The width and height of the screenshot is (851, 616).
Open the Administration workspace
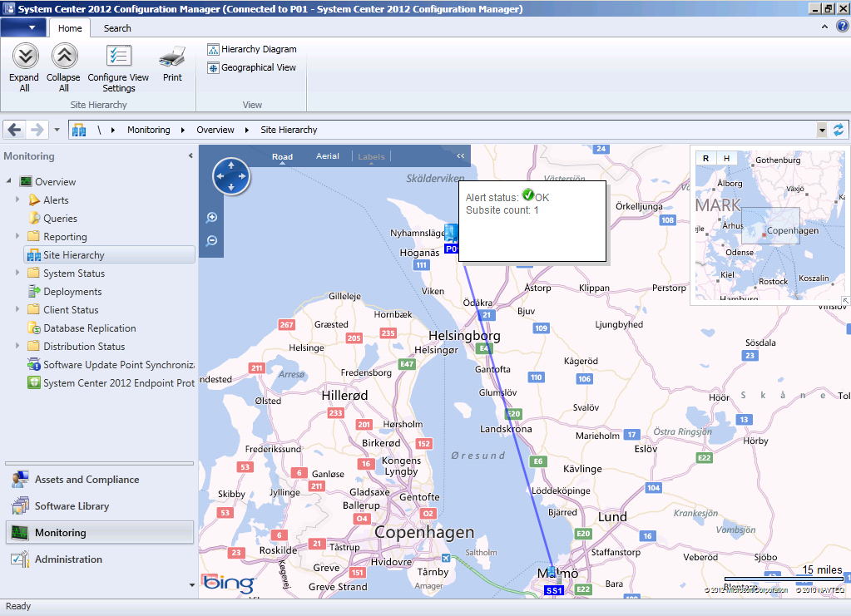pos(99,559)
